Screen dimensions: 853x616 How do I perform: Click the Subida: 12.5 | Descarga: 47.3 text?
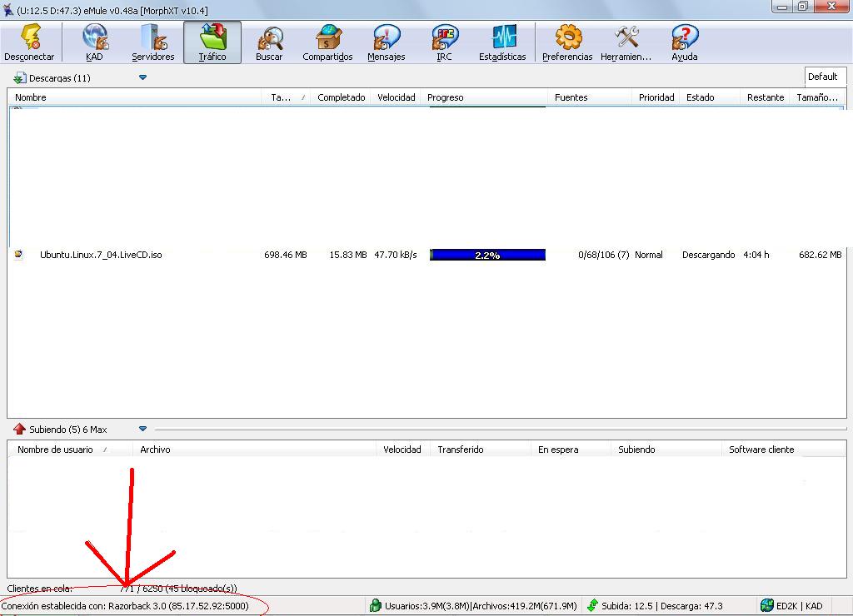(662, 606)
